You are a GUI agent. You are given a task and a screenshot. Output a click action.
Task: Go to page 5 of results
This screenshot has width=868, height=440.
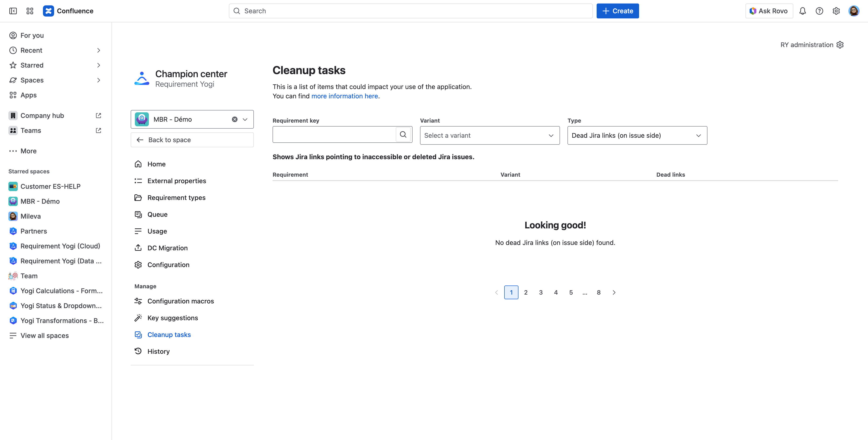571,292
